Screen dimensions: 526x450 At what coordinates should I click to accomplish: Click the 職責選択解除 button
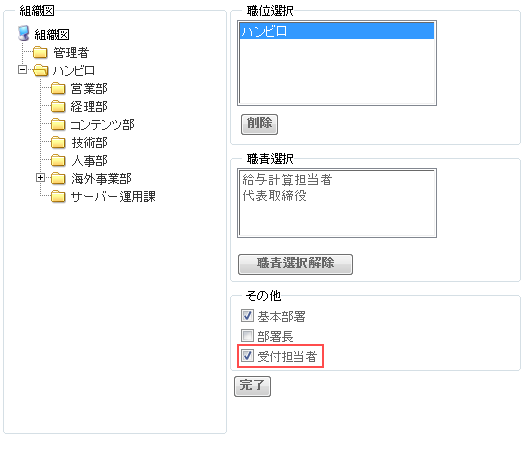pyautogui.click(x=295, y=264)
